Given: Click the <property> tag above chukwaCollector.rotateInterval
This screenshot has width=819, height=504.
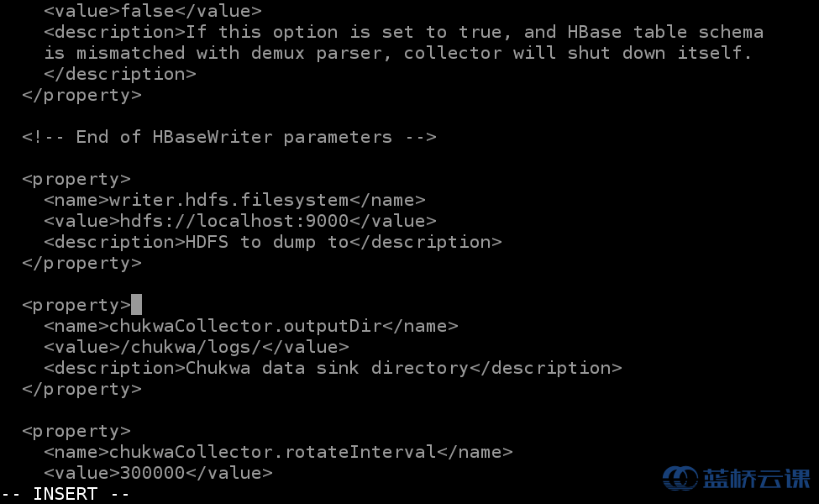Looking at the screenshot, I should (x=76, y=431).
